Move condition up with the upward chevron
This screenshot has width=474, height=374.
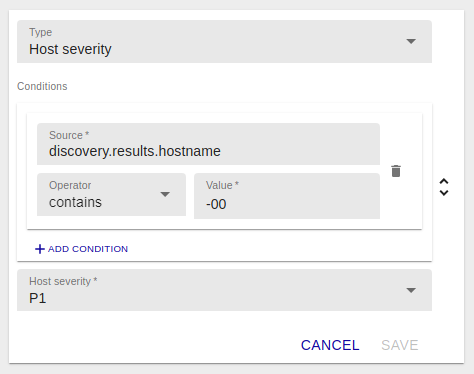444,181
